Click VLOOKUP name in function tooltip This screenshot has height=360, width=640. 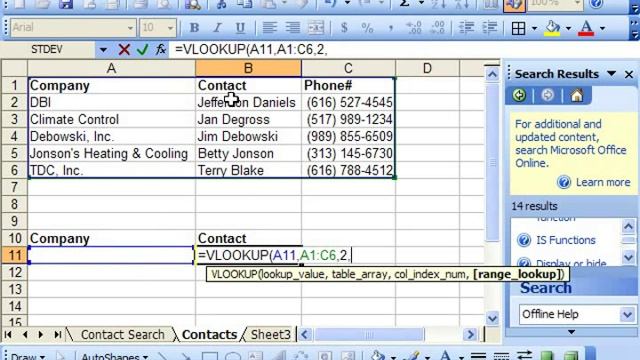coord(234,274)
